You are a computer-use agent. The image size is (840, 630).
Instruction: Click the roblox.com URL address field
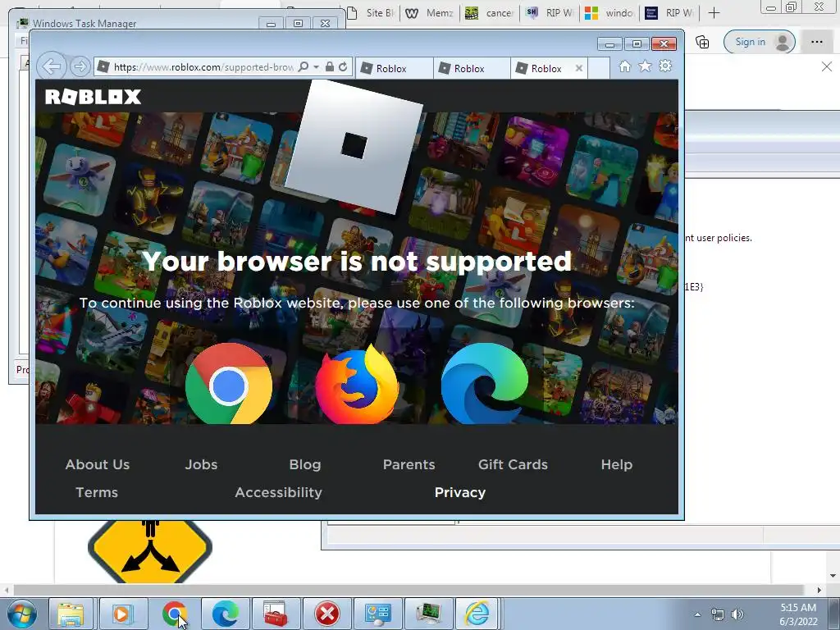[203, 67]
